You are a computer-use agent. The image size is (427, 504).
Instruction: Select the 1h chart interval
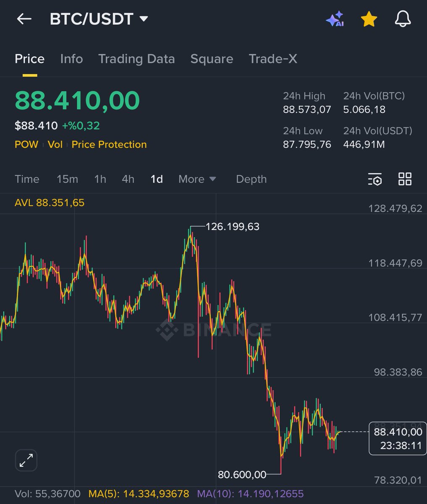coord(100,179)
